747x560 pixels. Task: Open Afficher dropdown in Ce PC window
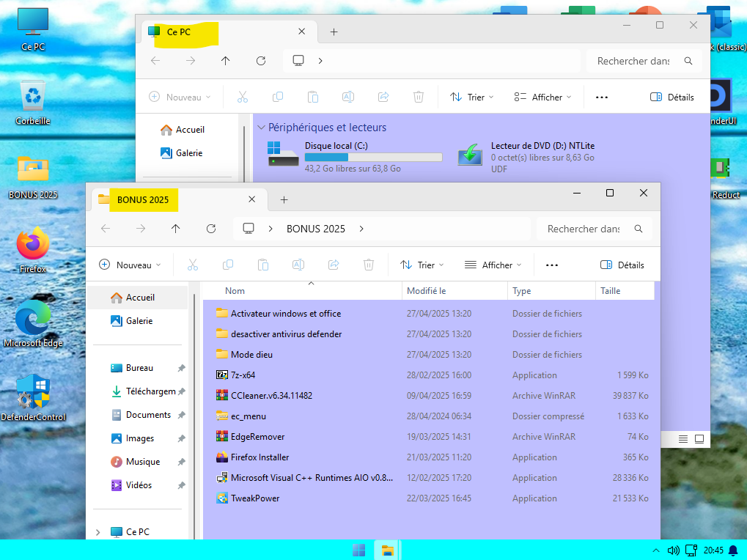543,97
